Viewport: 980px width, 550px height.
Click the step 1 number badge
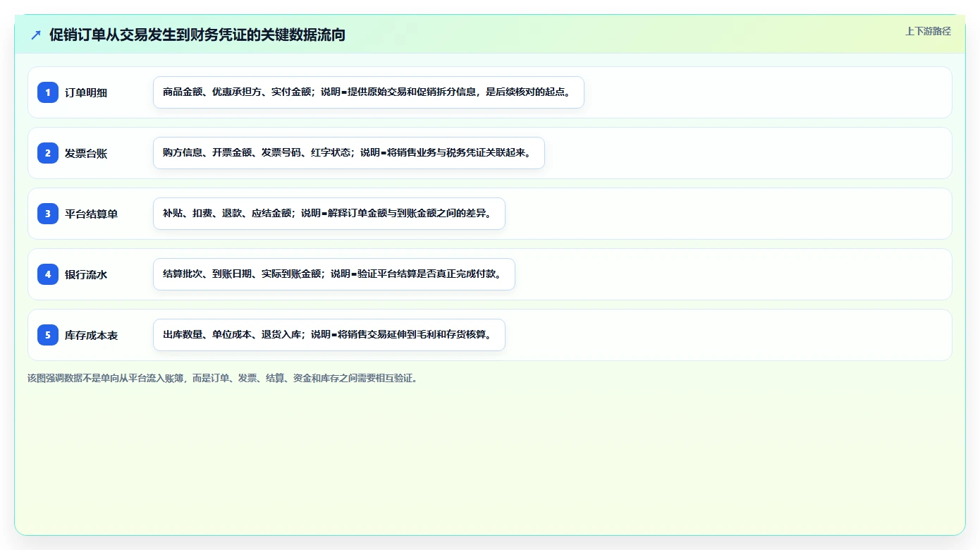pos(48,92)
